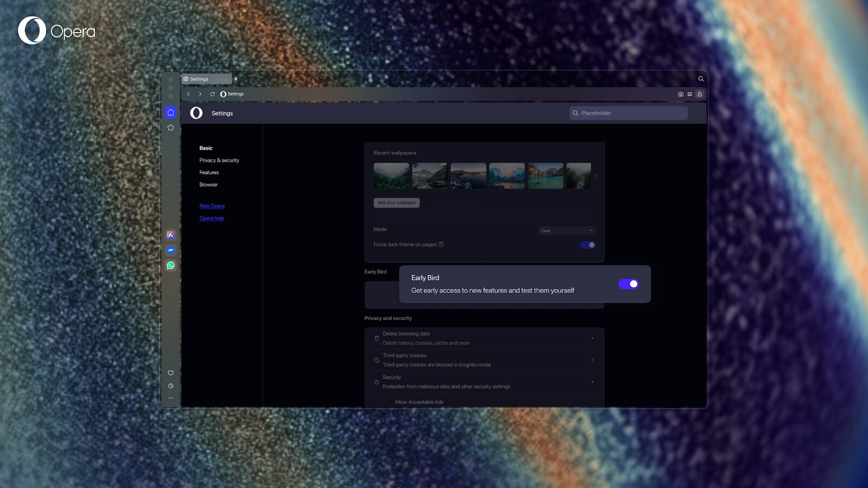Open WhatsApp from the sidebar

coord(171,266)
